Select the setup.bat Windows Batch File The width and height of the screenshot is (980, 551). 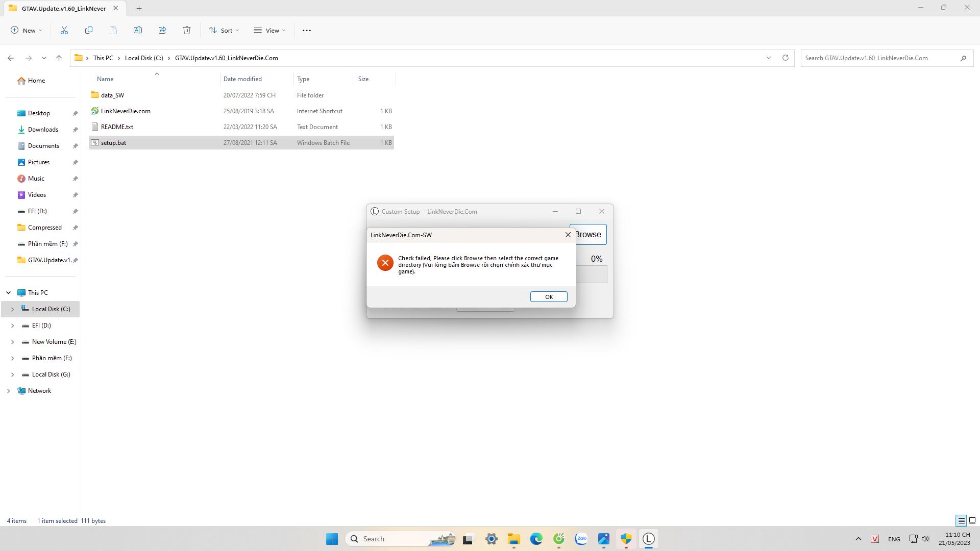click(113, 142)
